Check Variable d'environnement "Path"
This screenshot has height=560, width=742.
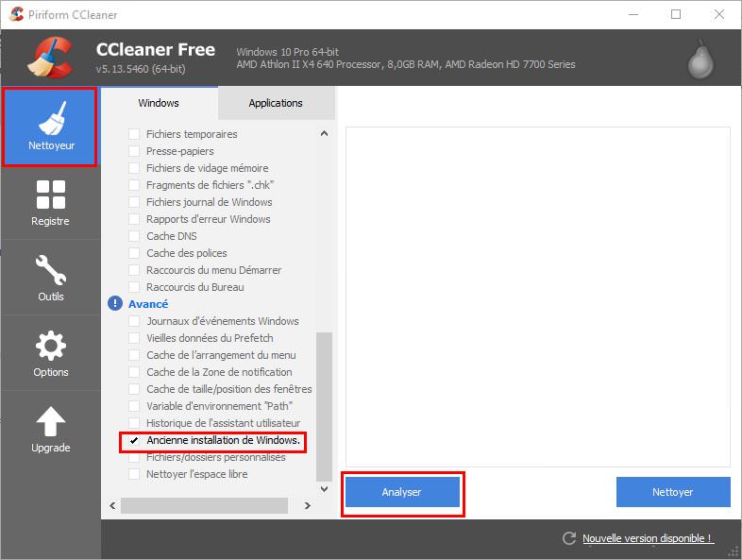click(134, 406)
